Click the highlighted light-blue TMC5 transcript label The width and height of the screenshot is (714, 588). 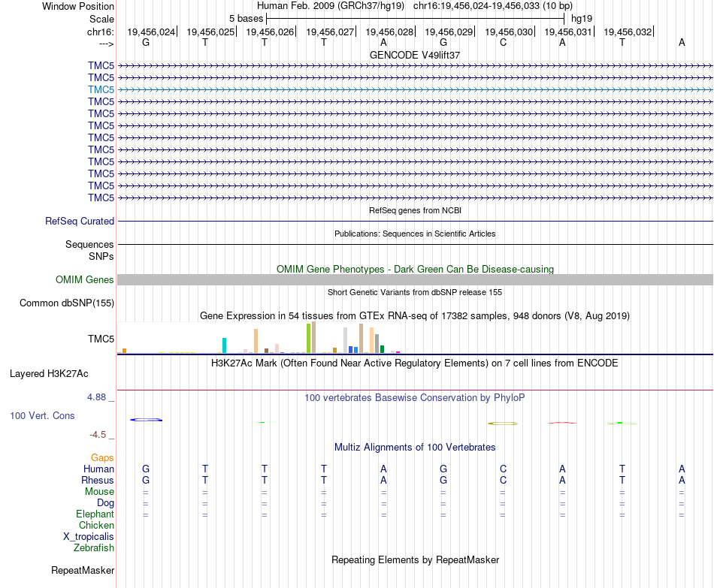click(101, 89)
